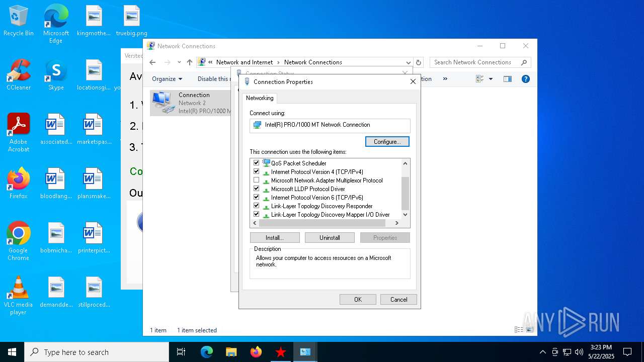Viewport: 644px width, 362px height.
Task: Click the Install button
Action: (x=275, y=238)
